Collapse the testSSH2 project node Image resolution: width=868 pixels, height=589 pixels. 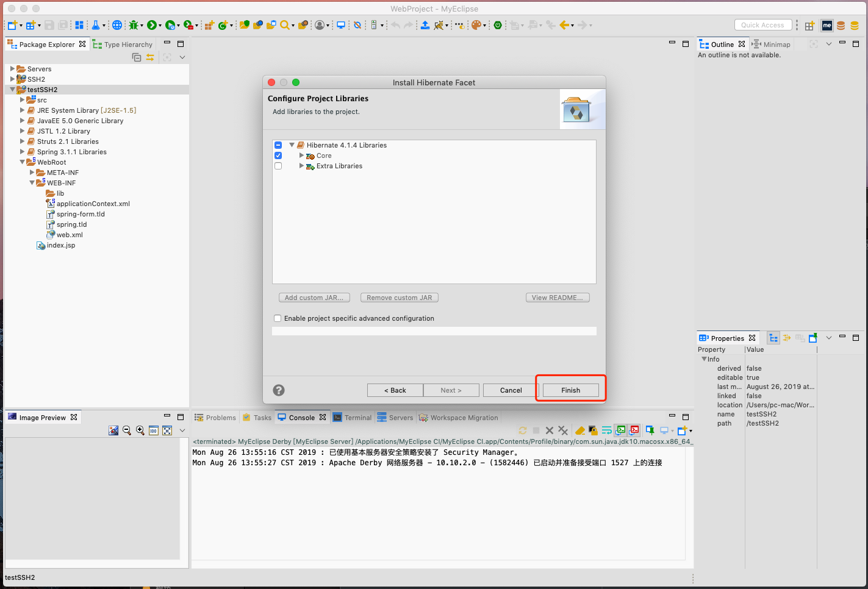pyautogui.click(x=12, y=90)
